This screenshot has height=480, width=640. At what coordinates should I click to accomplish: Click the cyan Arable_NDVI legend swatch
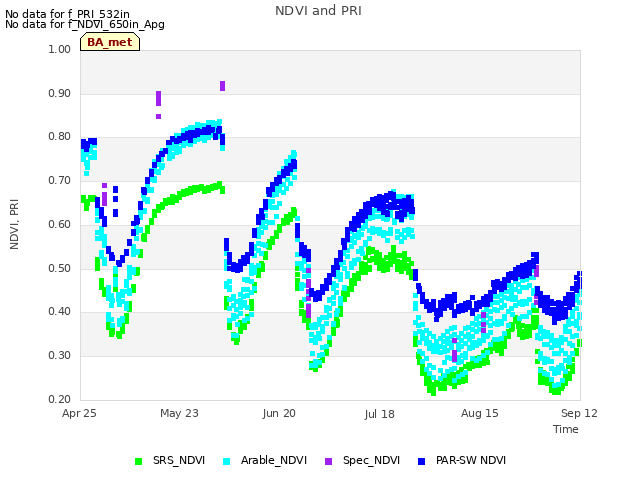pyautogui.click(x=227, y=461)
